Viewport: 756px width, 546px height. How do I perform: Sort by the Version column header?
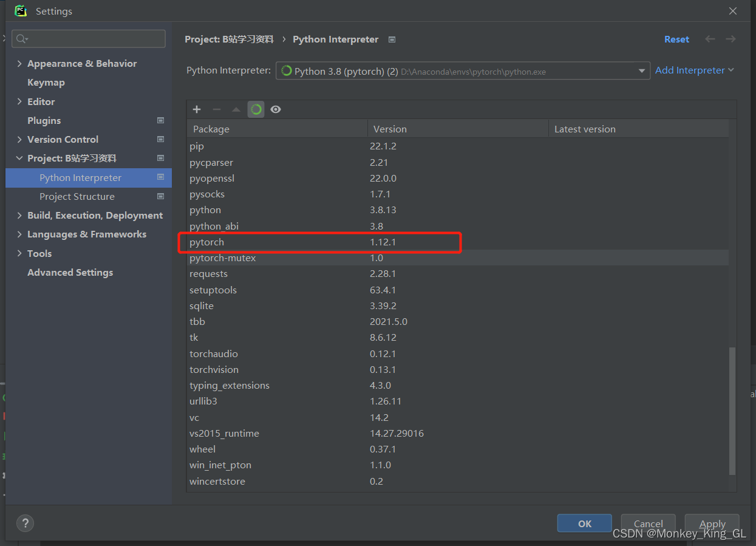(458, 129)
